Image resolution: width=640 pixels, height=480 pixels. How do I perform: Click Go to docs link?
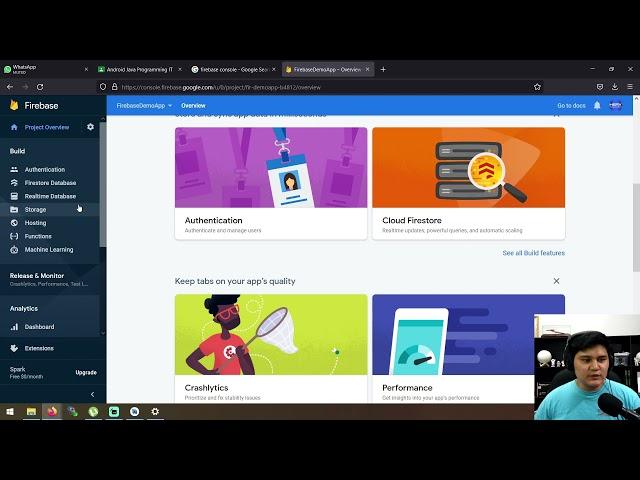pos(571,106)
